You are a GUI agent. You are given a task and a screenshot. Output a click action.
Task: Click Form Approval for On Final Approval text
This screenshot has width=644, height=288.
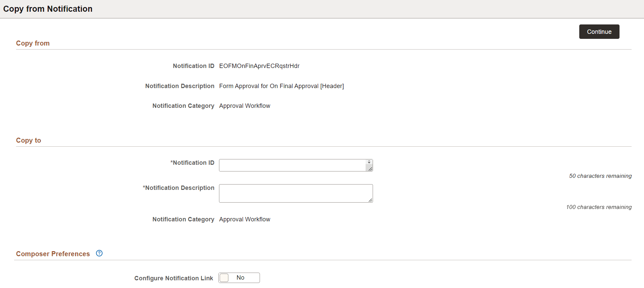(x=269, y=86)
